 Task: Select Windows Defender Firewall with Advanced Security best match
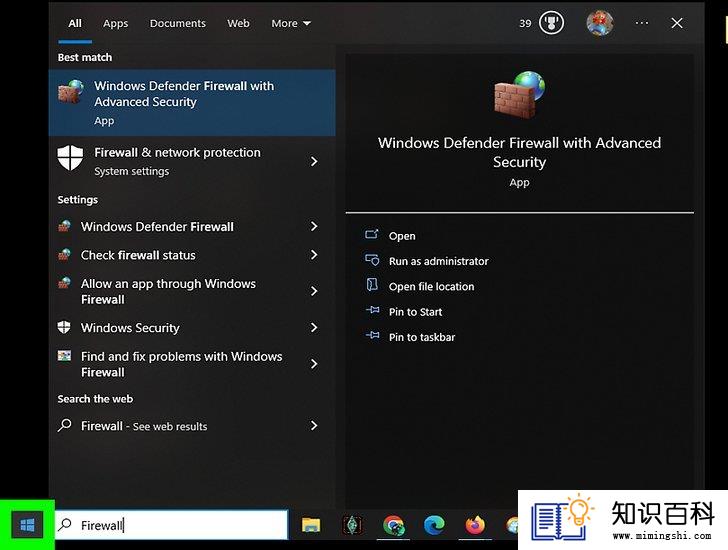[192, 103]
